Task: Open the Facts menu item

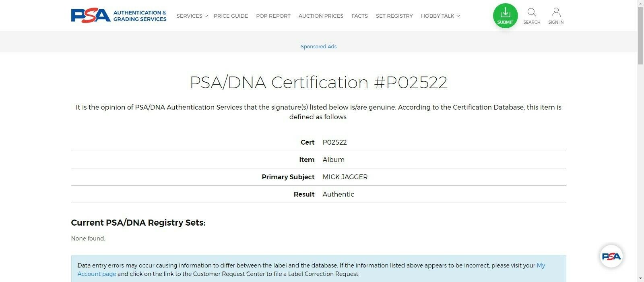Action: pyautogui.click(x=359, y=16)
